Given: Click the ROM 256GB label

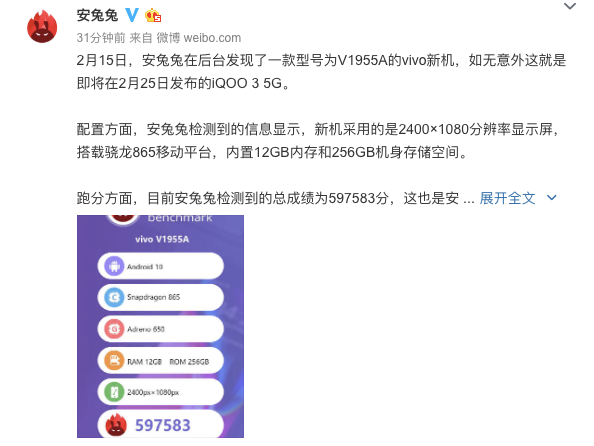Looking at the screenshot, I should tap(189, 362).
